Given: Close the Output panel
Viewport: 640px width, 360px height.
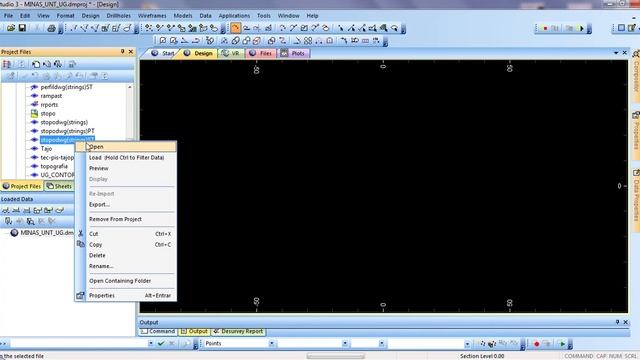Looking at the screenshot, I should pyautogui.click(x=626, y=322).
